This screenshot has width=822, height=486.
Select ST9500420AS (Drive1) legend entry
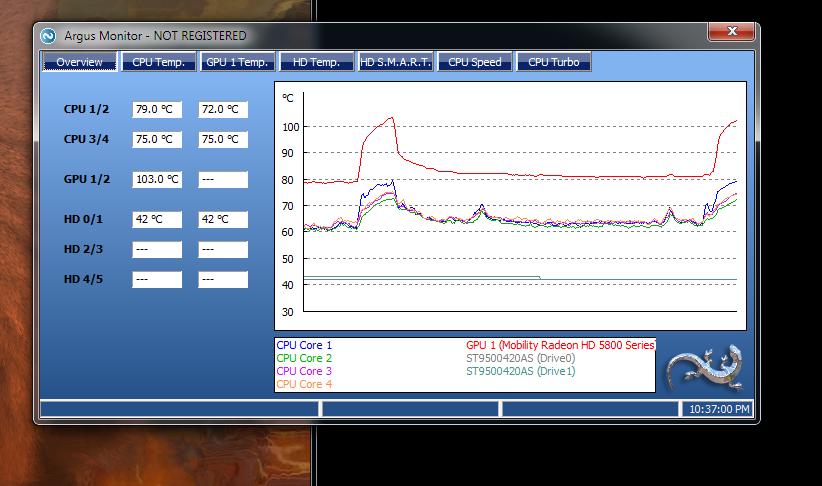point(521,371)
